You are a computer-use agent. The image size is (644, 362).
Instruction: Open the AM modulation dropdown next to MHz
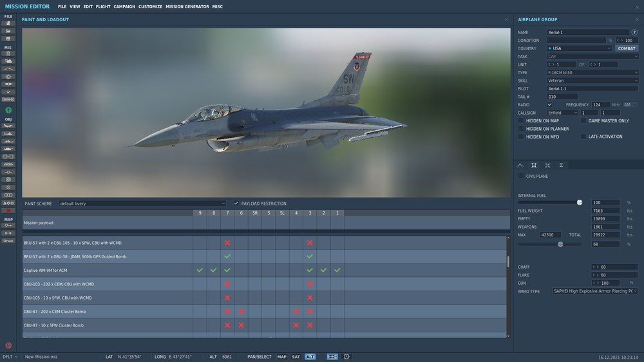pos(630,105)
